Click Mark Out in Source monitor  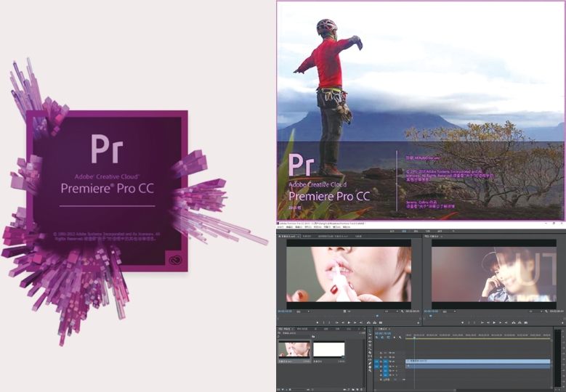point(329,323)
